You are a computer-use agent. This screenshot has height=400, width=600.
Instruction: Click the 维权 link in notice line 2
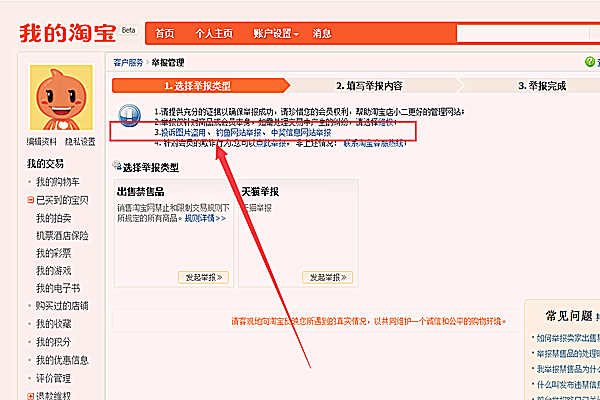point(386,122)
